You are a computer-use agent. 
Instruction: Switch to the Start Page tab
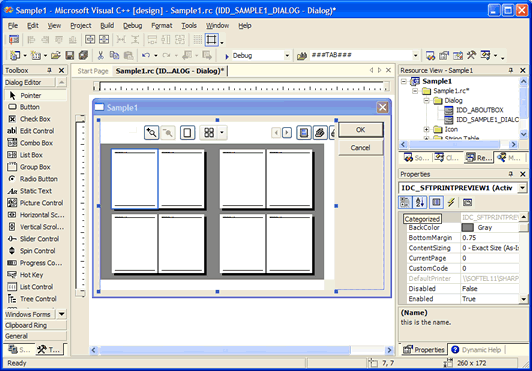[x=93, y=71]
